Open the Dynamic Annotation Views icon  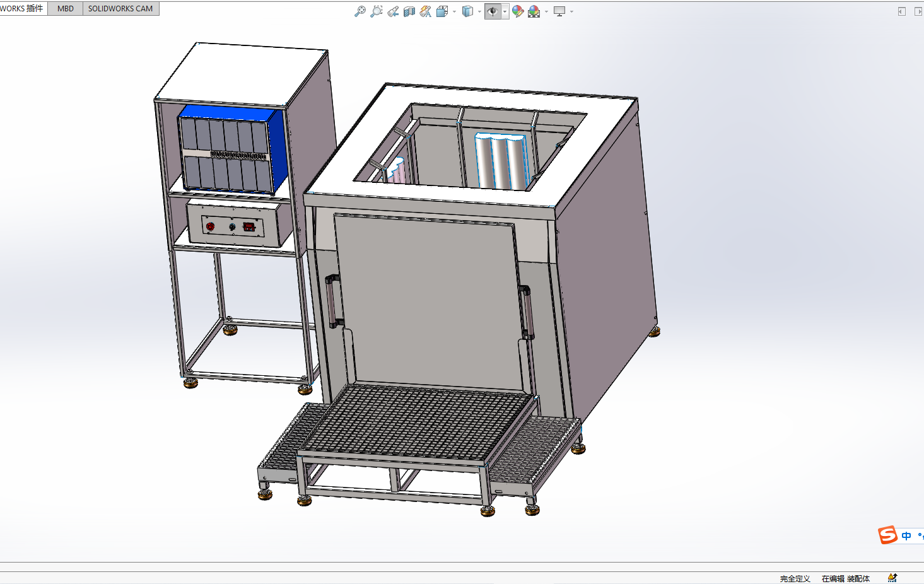pyautogui.click(x=425, y=11)
